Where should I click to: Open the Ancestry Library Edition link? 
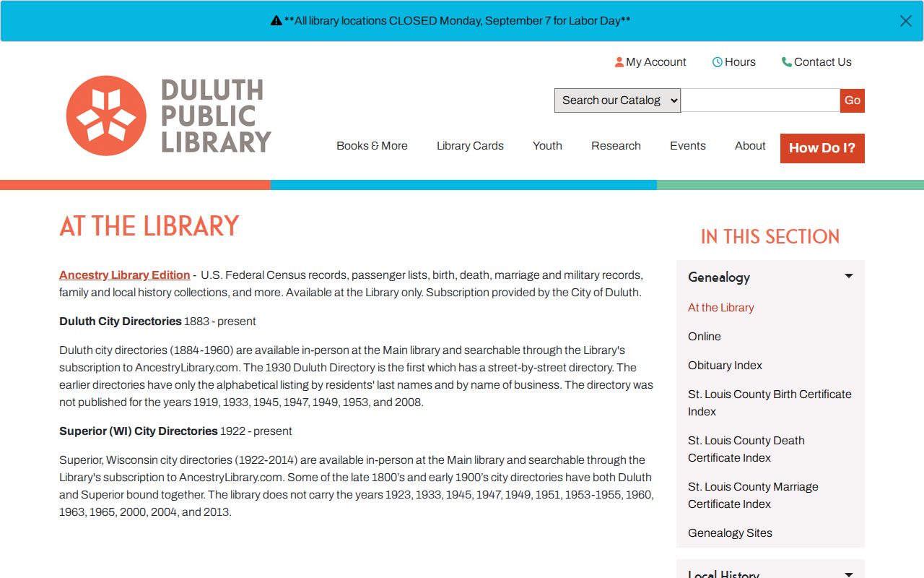tap(124, 275)
